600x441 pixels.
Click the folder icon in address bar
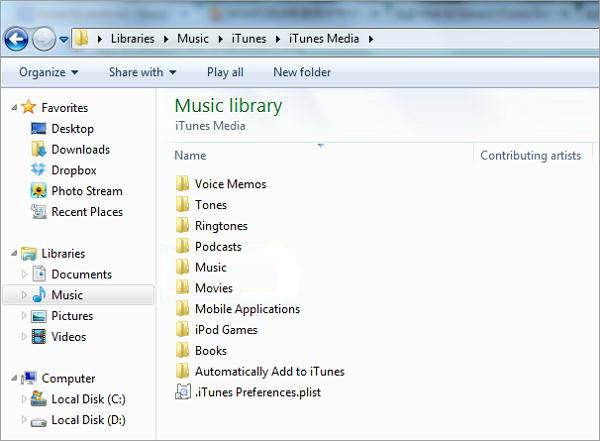click(x=81, y=39)
